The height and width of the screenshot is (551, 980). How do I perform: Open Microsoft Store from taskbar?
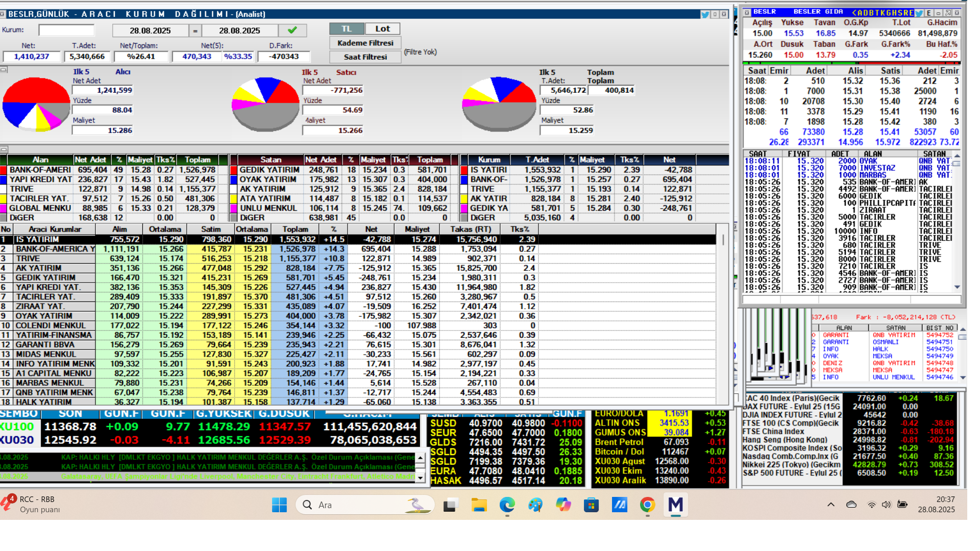[591, 505]
